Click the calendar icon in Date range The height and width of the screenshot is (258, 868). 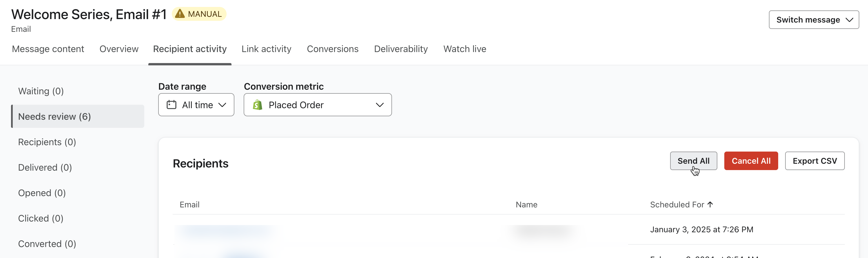[x=171, y=105]
